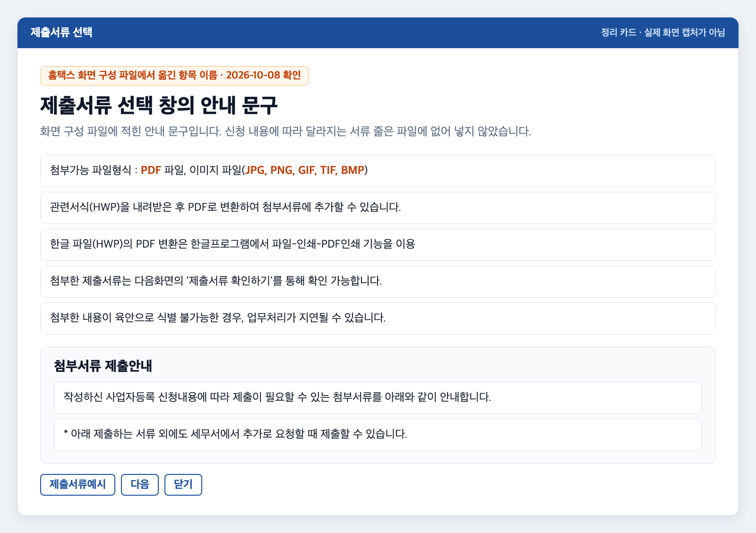Viewport: 756px width, 533px height.
Task: Click the '정리 카드 · 실제 화면 캡처가 아님' note
Action: [663, 33]
